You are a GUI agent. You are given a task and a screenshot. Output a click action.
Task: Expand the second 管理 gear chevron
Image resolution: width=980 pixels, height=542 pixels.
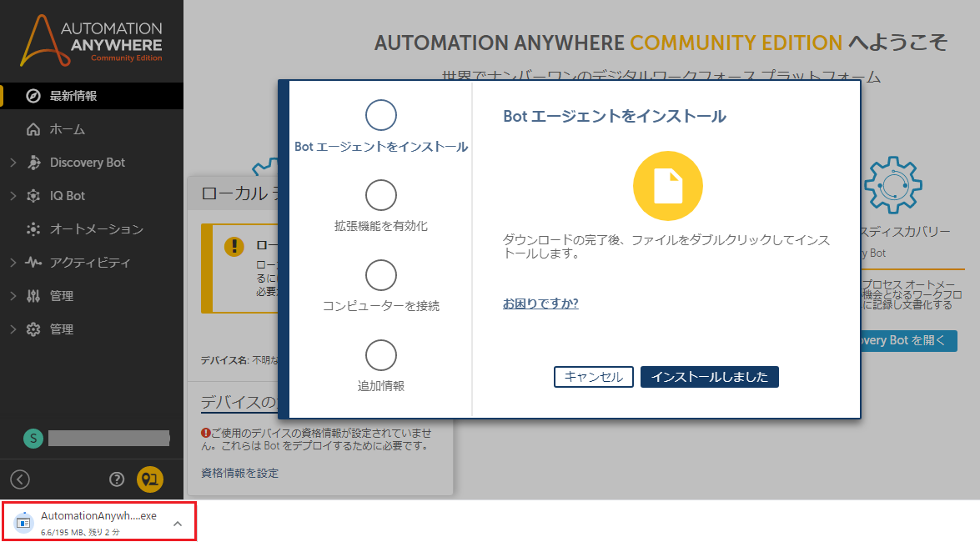(13, 329)
